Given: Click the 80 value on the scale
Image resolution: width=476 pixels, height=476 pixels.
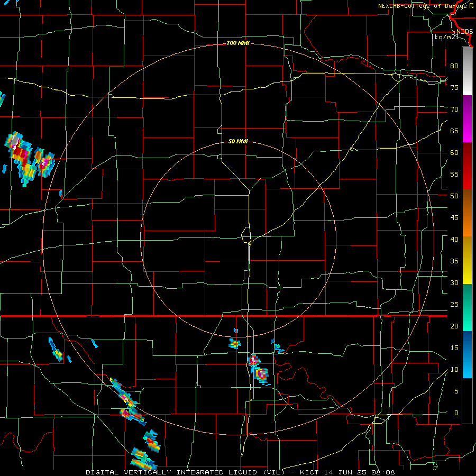Looking at the screenshot, I should 454,66.
